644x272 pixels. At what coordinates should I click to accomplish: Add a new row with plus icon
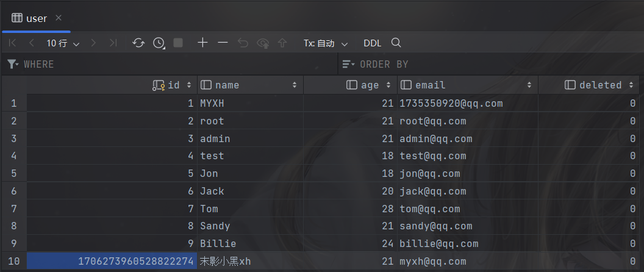pyautogui.click(x=202, y=43)
